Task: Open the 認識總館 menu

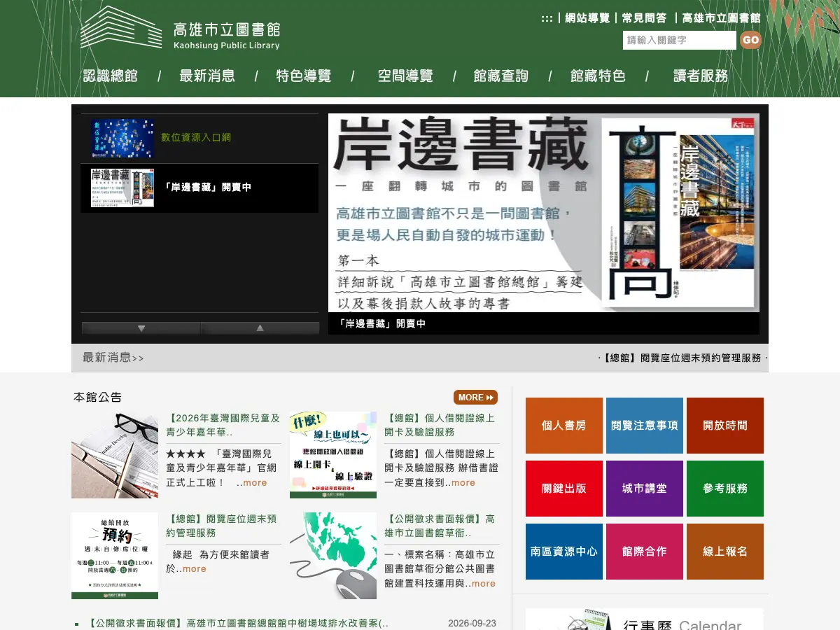Action: [110, 76]
